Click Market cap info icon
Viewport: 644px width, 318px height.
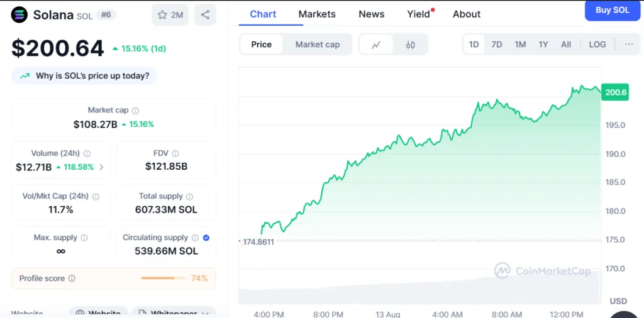pyautogui.click(x=135, y=111)
